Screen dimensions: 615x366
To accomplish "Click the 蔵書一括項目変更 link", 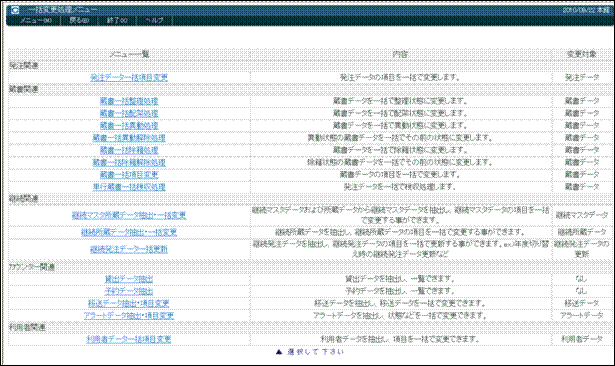I will tap(129, 175).
